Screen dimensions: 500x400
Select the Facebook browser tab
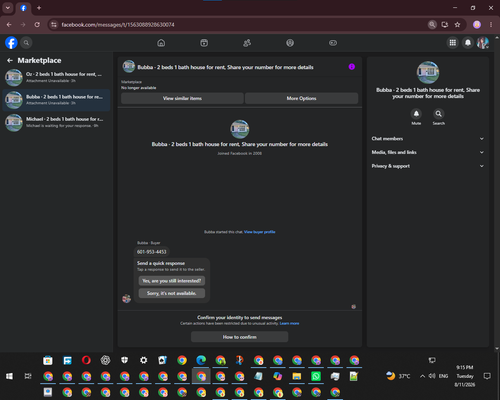(23, 8)
